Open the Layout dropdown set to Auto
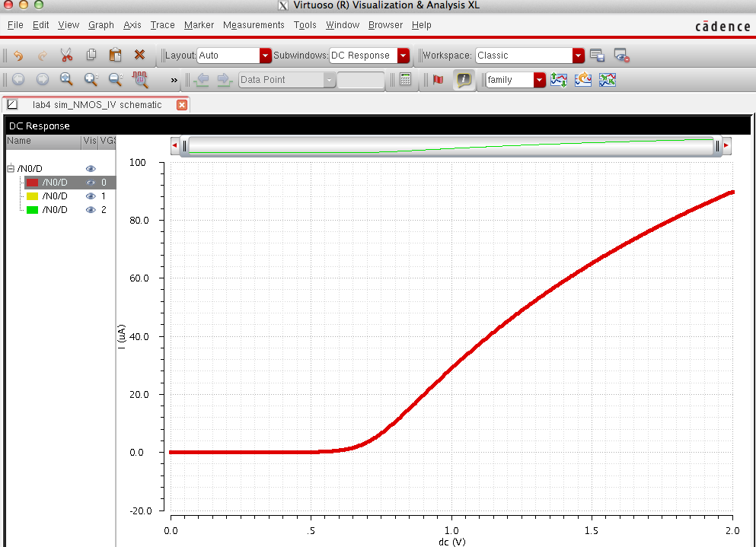Viewport: 756px width, 547px height. 265,56
